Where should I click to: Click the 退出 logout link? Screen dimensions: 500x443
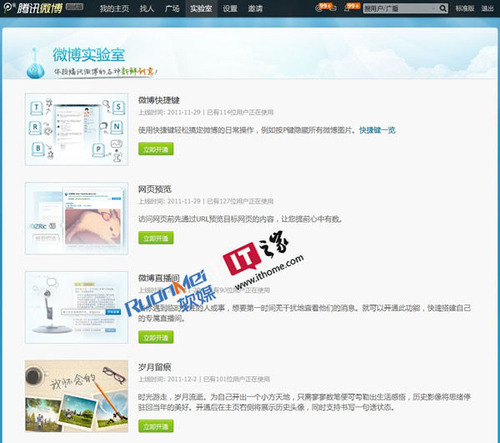tap(487, 8)
